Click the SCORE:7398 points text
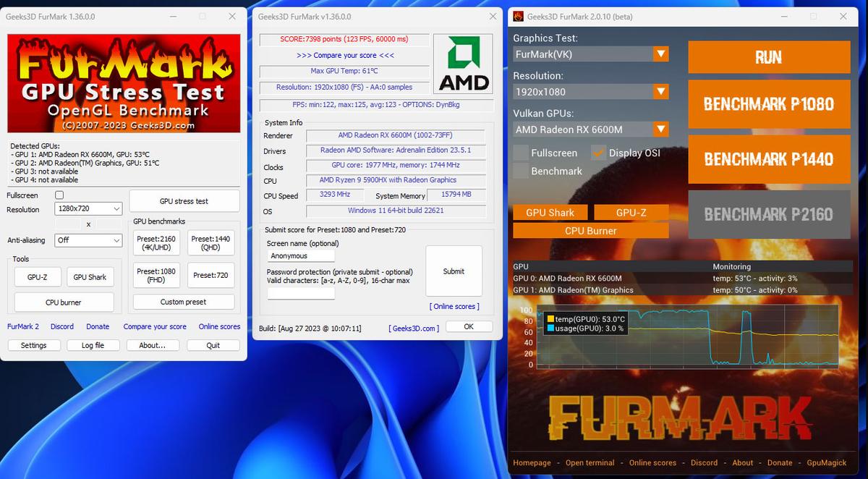The image size is (868, 479). tap(345, 40)
